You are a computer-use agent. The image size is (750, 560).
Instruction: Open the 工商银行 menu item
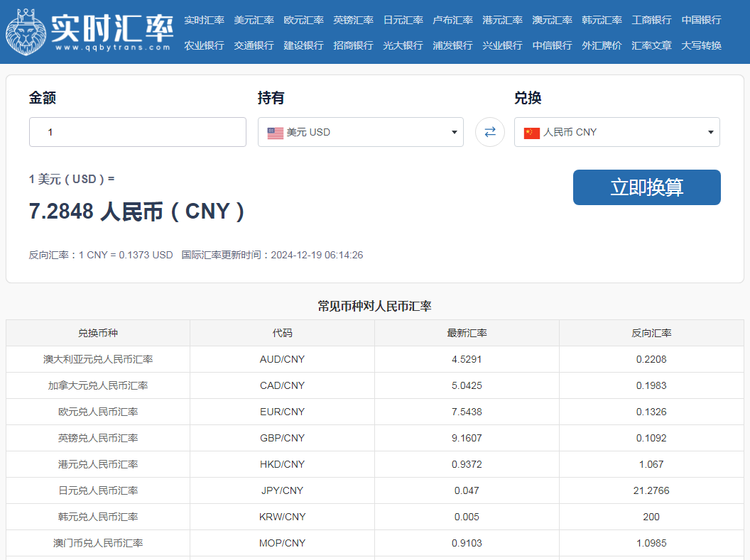(x=651, y=20)
